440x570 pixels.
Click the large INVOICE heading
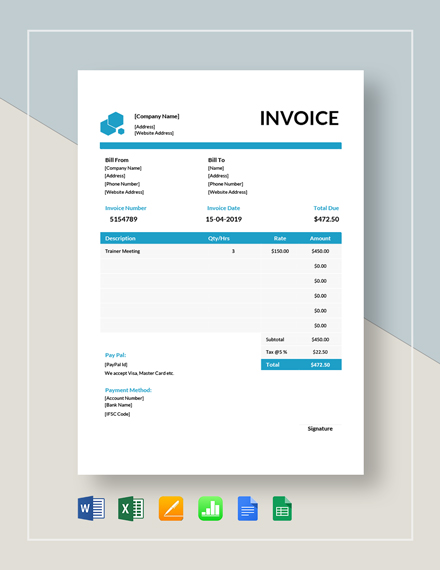(x=299, y=118)
